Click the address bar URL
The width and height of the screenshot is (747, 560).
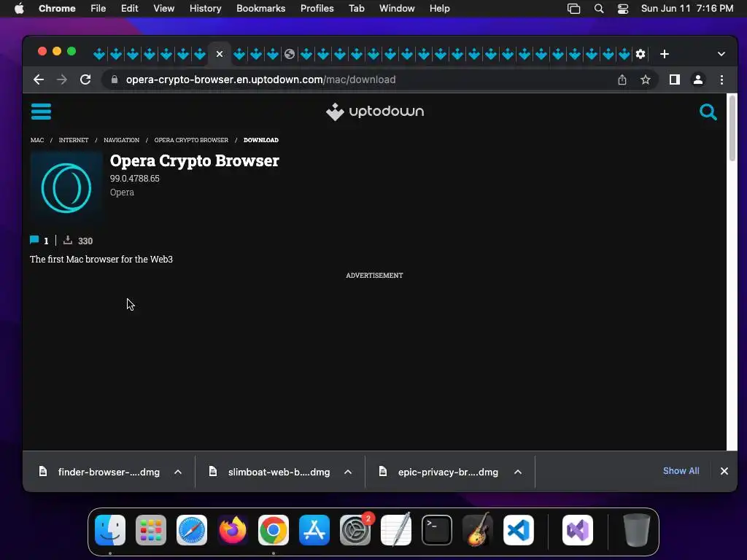pyautogui.click(x=260, y=79)
